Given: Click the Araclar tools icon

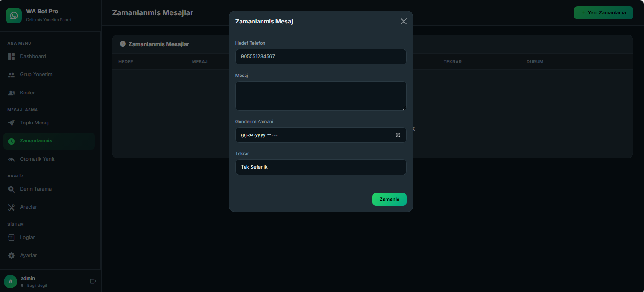Looking at the screenshot, I should click(x=12, y=207).
